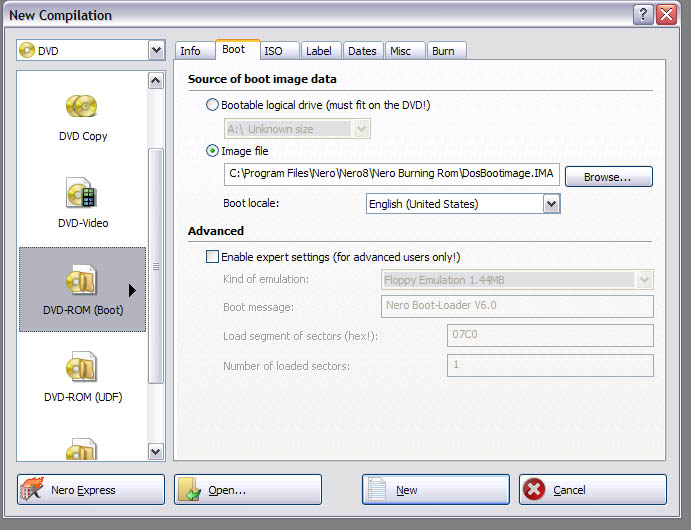
Task: Click the help question mark button
Action: [643, 15]
